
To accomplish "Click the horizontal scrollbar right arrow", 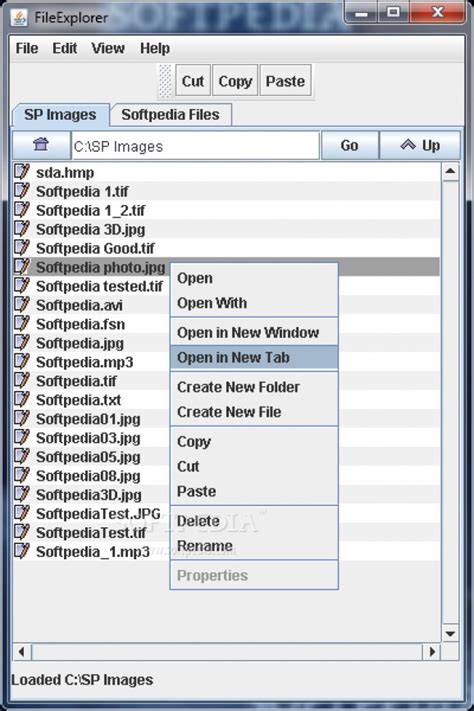I will 432,652.
